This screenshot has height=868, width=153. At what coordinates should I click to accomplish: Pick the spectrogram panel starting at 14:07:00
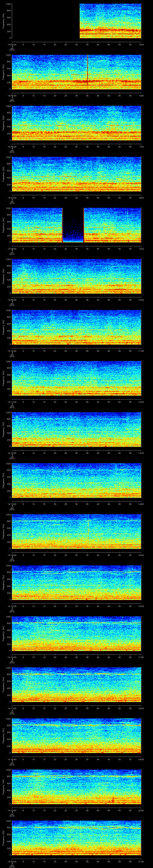(77, 174)
